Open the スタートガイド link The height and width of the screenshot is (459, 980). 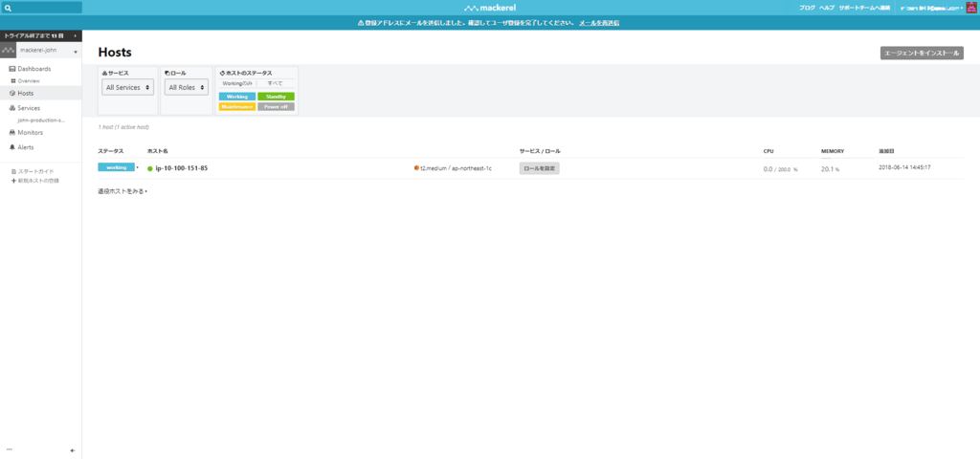pos(35,171)
